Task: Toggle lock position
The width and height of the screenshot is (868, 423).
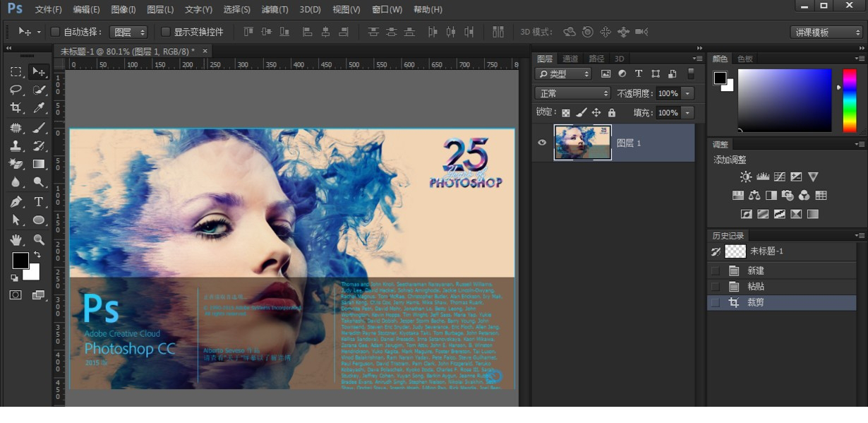Action: click(x=596, y=113)
